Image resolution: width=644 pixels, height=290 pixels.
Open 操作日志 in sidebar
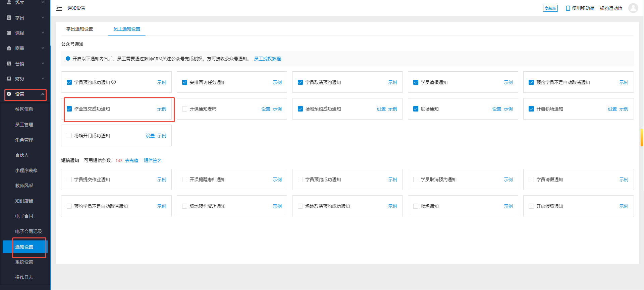click(x=24, y=277)
